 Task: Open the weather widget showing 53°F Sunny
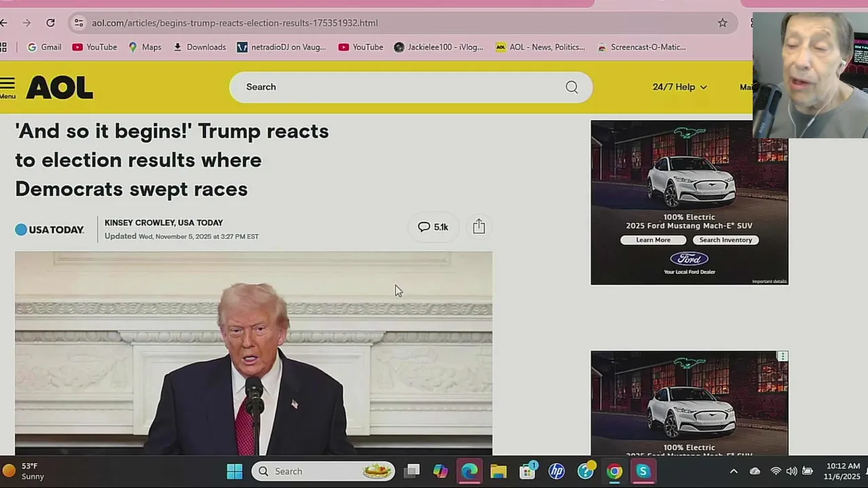pos(23,471)
